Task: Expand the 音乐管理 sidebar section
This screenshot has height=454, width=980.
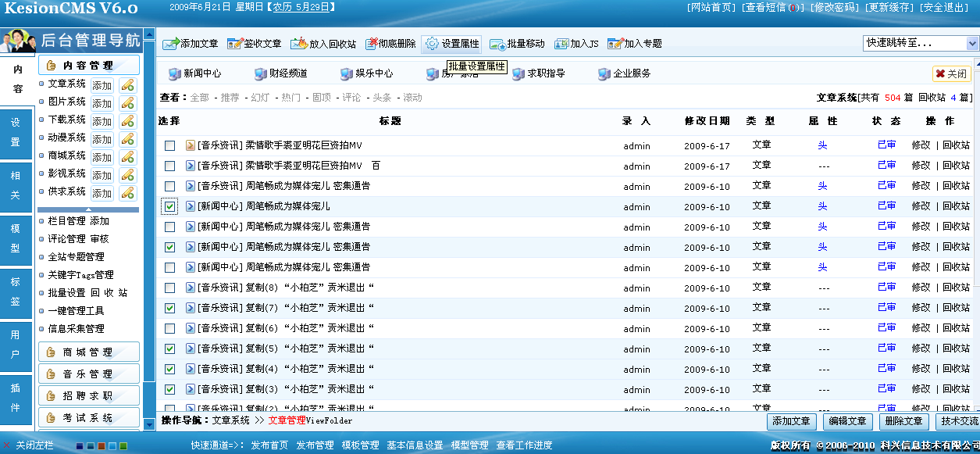Action: 88,374
